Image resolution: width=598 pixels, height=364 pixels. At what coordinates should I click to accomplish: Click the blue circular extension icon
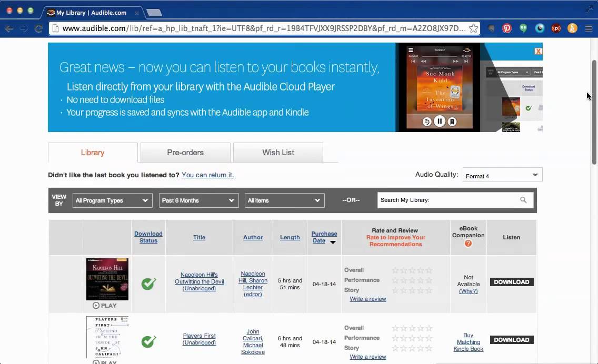click(x=540, y=28)
